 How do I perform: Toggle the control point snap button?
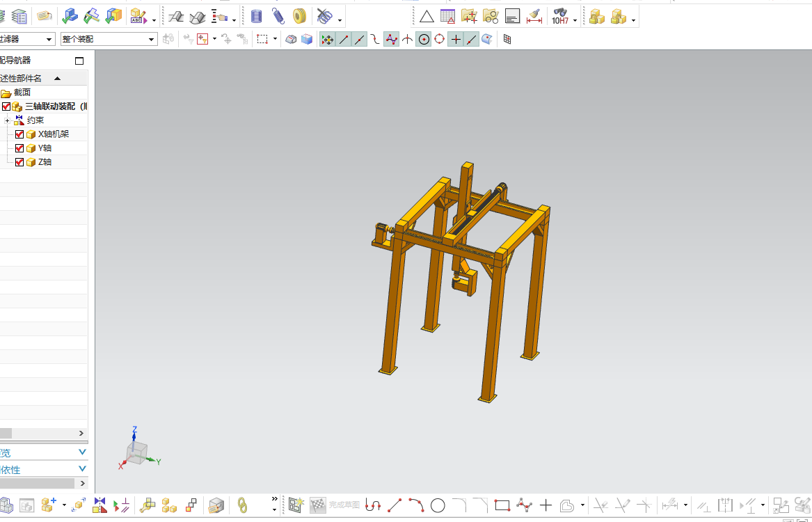point(376,39)
